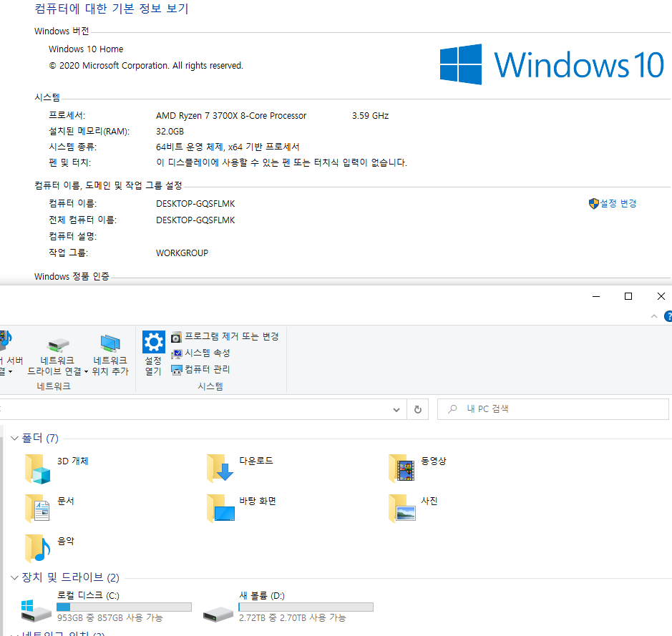Click the blue help question mark icon
The width and height of the screenshot is (672, 636).
[668, 316]
